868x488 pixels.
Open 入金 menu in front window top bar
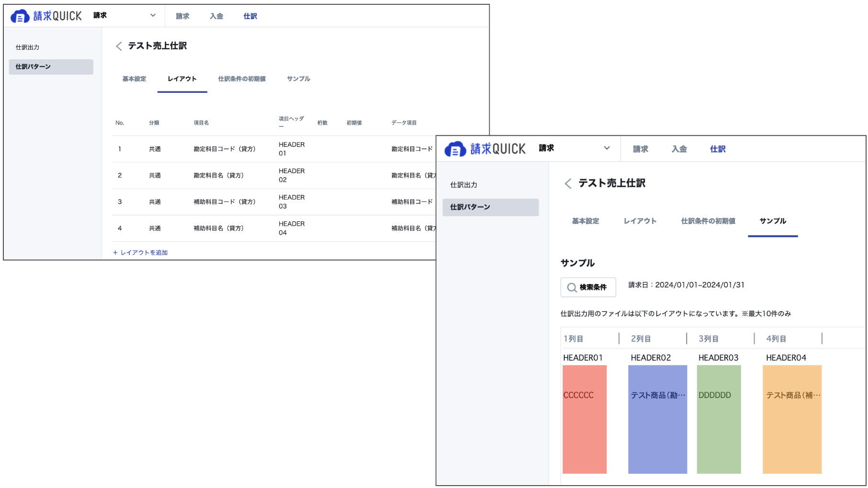pos(679,149)
